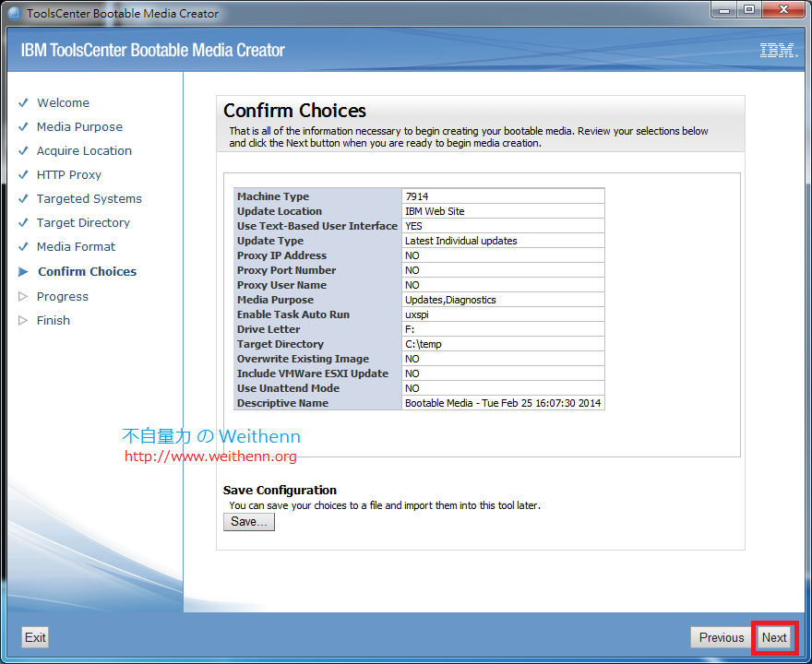Viewport: 812px width, 664px height.
Task: Select the Finish step
Action: point(53,320)
